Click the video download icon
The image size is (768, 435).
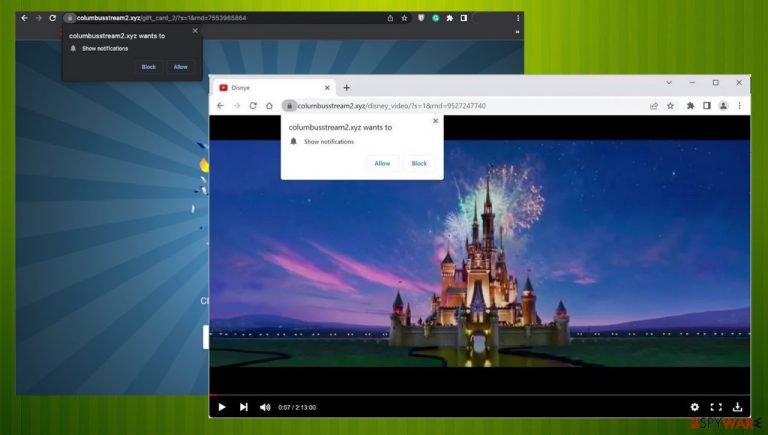pyautogui.click(x=738, y=407)
